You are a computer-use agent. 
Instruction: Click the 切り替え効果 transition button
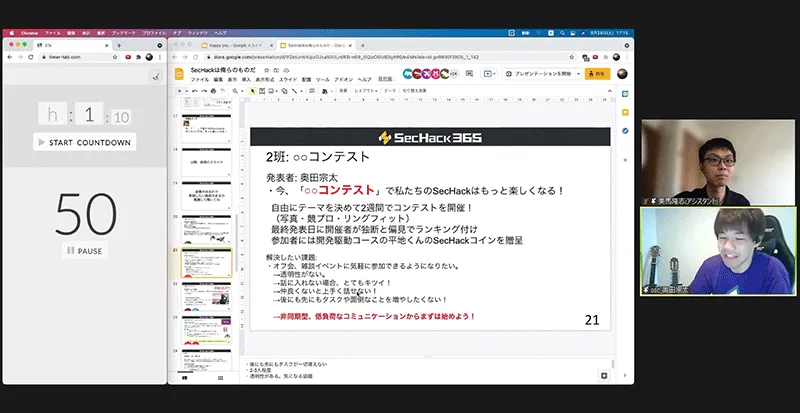[414, 91]
